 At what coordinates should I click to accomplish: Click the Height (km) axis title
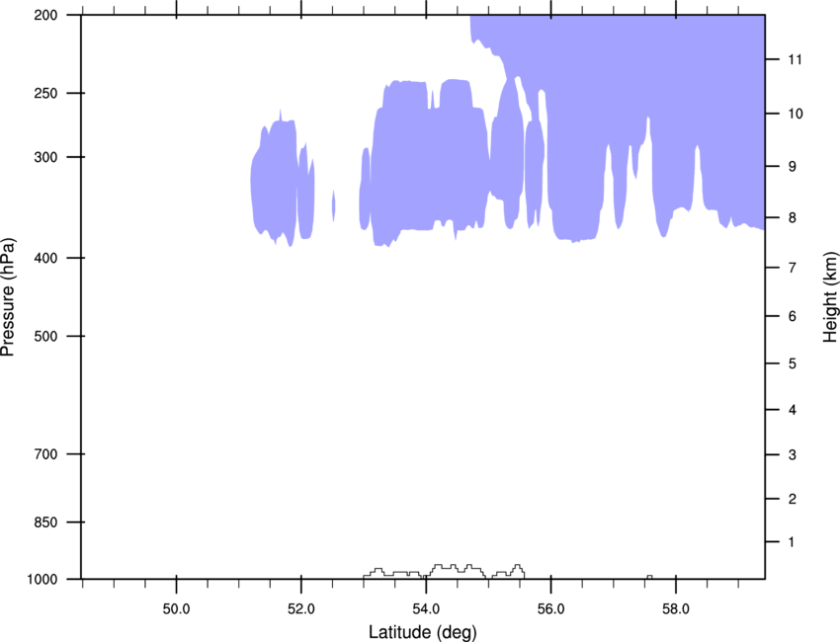[x=830, y=297]
